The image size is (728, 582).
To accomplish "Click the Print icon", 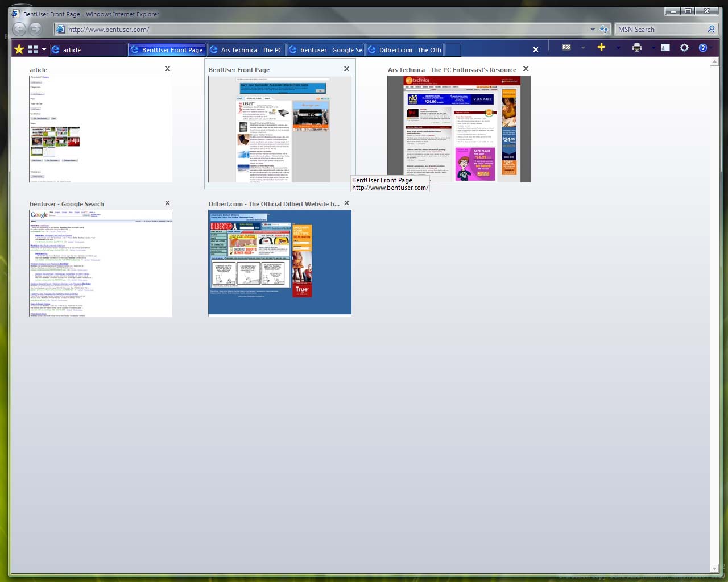I will [637, 48].
